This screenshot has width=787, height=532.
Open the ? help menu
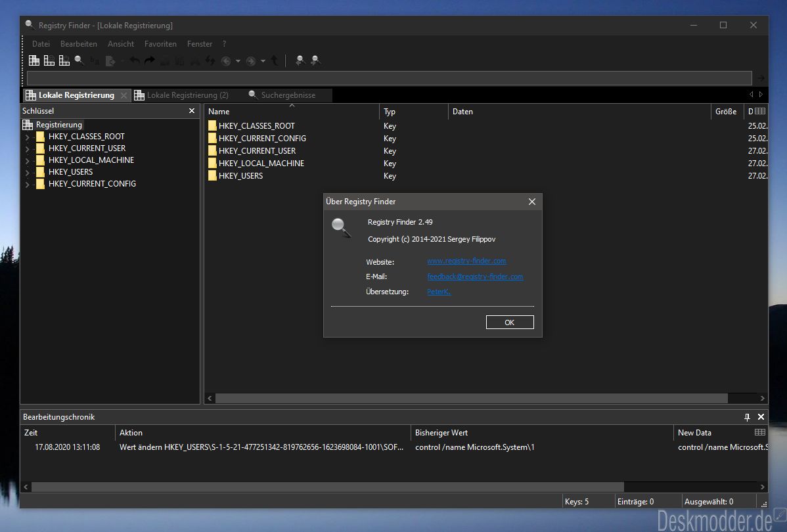pos(225,44)
